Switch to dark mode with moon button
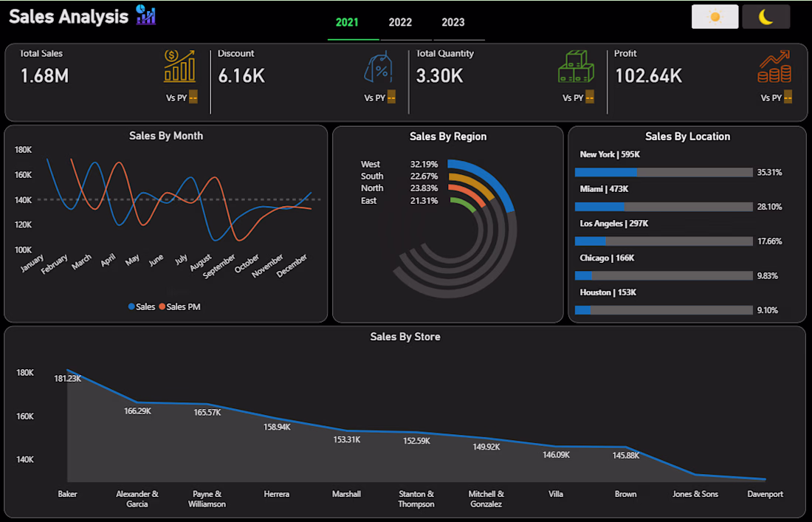The image size is (812, 522). point(766,16)
